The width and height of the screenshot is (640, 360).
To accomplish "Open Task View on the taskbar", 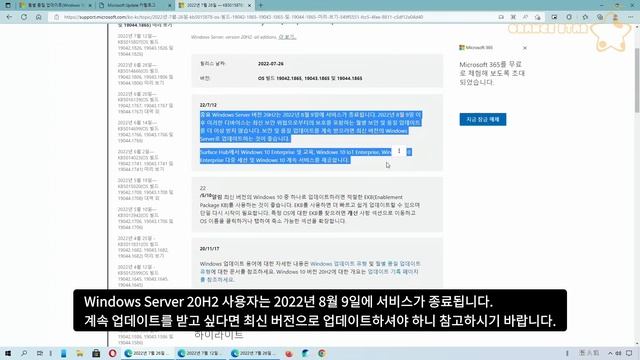I will (40, 353).
